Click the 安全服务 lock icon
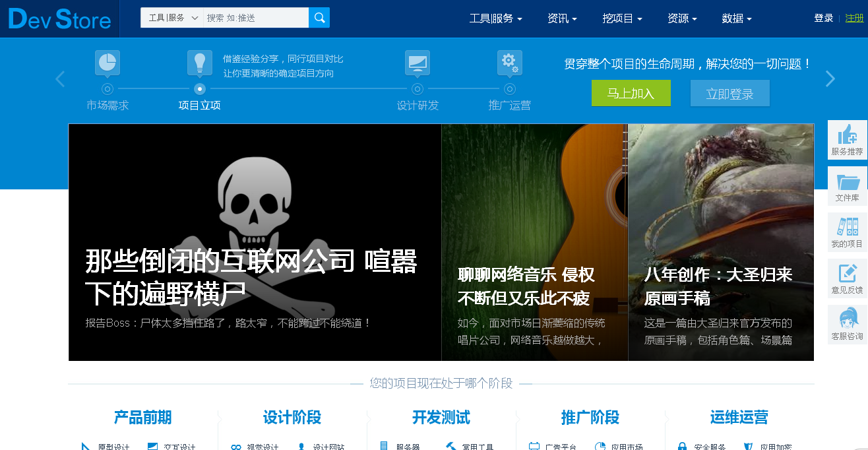 [x=683, y=447]
